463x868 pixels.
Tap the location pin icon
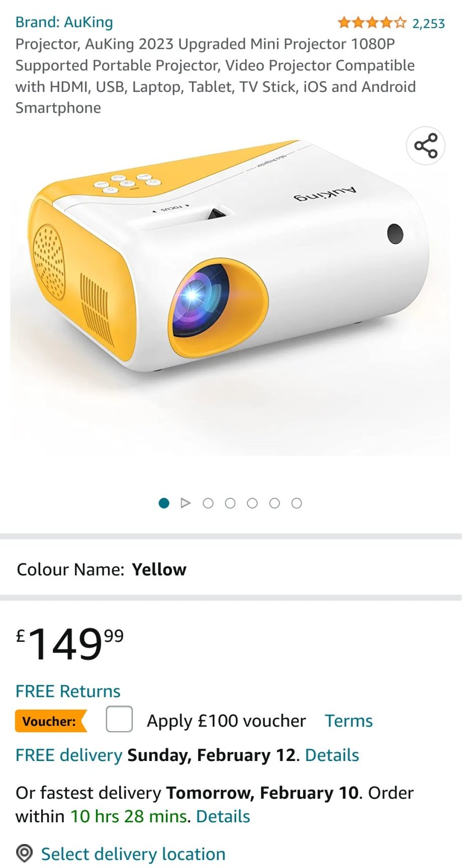pos(24,853)
